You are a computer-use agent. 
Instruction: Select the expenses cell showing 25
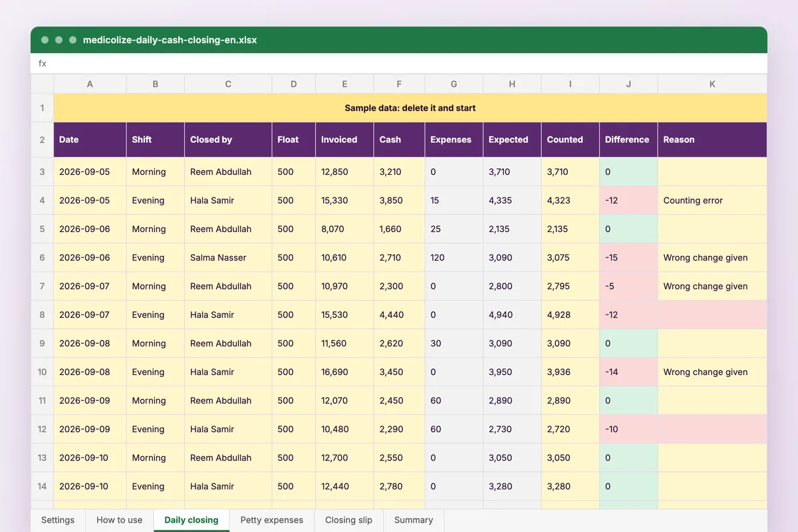(x=454, y=229)
